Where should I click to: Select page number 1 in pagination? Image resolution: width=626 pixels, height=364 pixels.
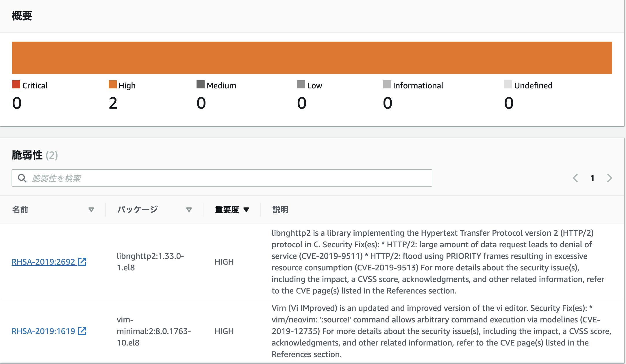tap(592, 178)
